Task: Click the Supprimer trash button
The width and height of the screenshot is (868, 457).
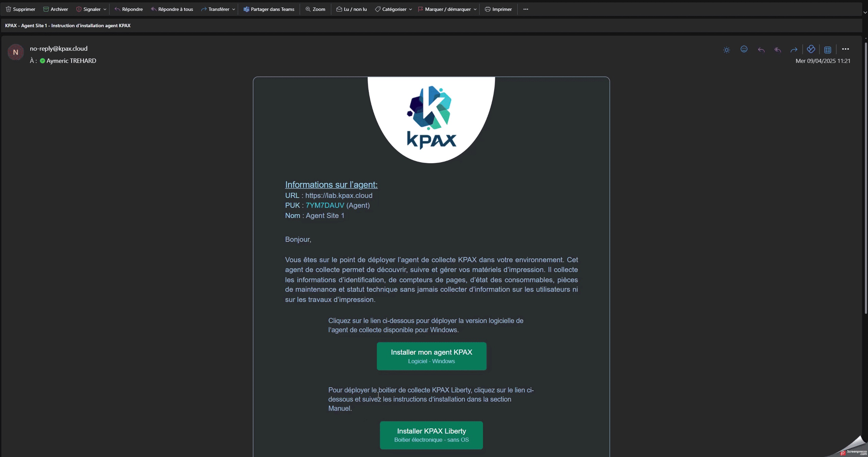Action: [20, 9]
